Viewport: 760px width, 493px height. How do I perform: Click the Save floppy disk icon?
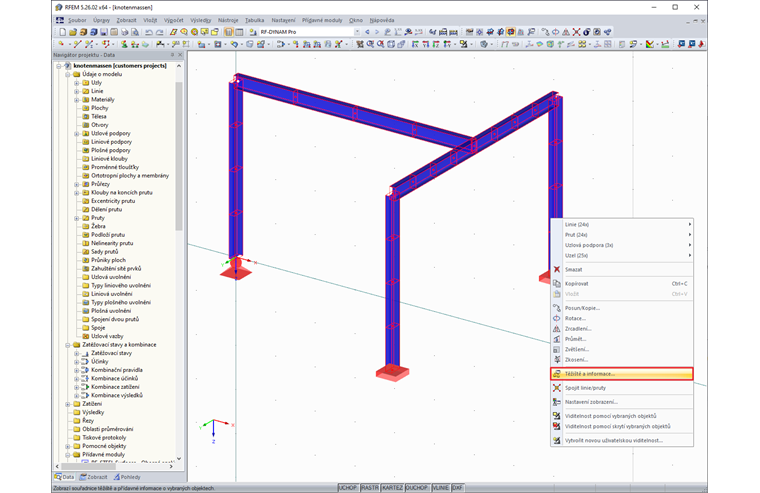point(104,32)
